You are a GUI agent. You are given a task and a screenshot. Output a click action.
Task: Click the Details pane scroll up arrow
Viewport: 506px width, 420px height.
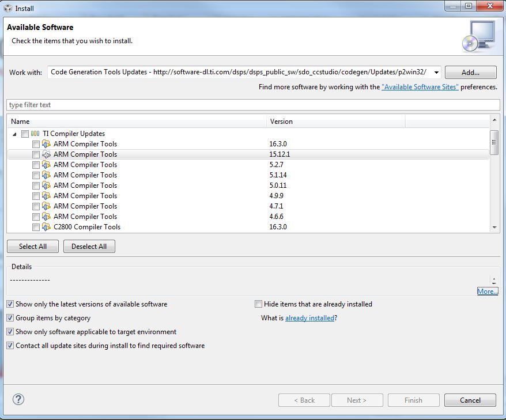(x=494, y=278)
